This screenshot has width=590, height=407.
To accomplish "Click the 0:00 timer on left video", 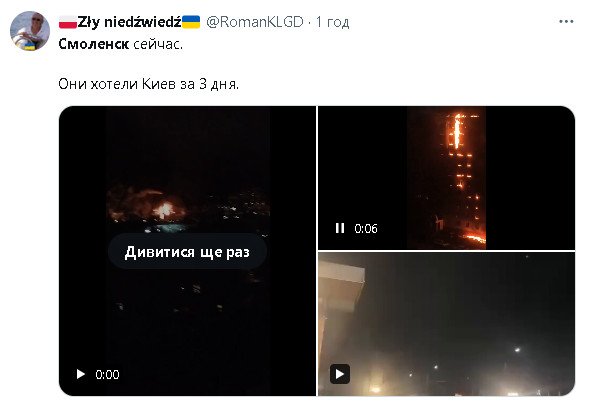I will (x=107, y=374).
